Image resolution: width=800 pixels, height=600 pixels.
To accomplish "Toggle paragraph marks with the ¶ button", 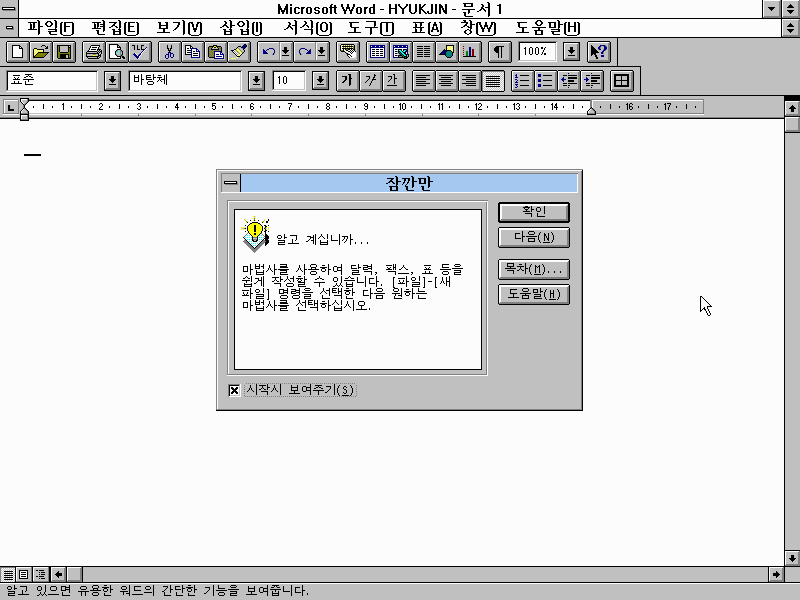I will (499, 52).
